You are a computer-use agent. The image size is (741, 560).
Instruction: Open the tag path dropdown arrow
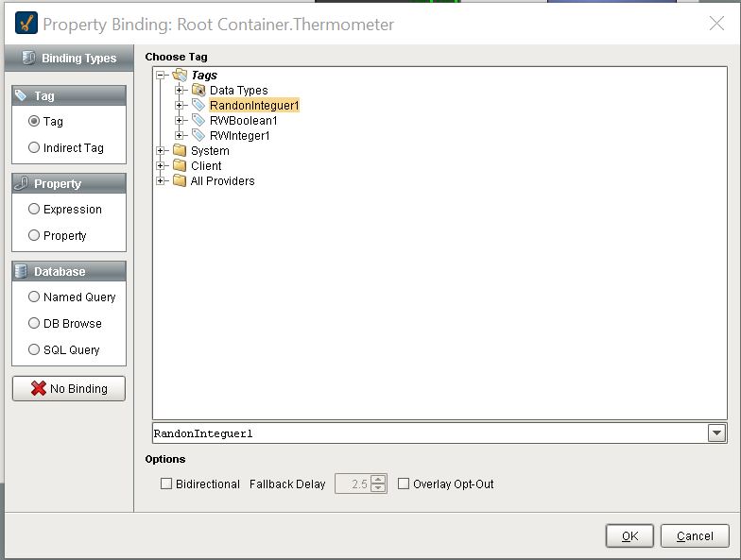point(716,433)
